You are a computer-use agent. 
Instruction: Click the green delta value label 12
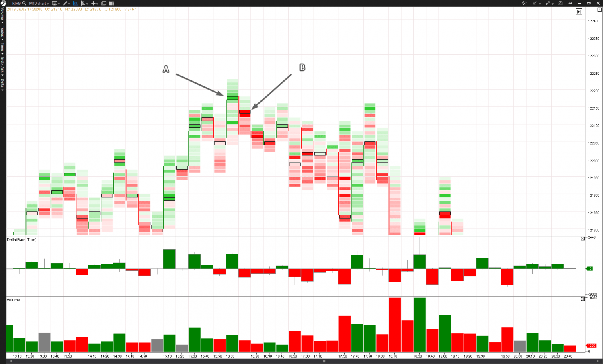[589, 268]
